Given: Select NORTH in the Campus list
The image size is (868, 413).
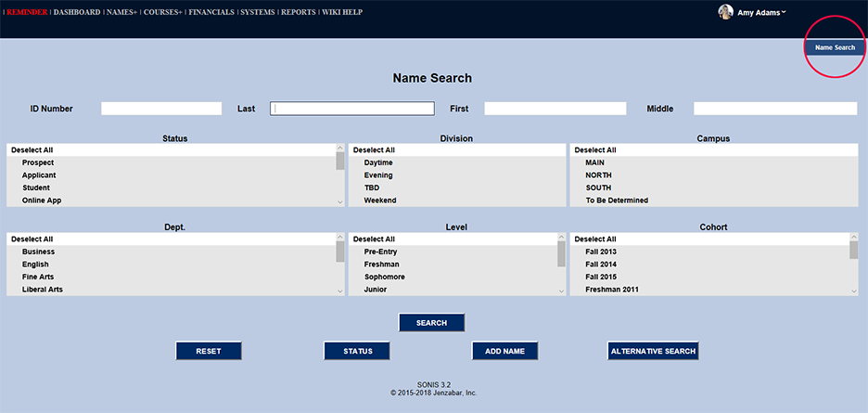Looking at the screenshot, I should (598, 175).
